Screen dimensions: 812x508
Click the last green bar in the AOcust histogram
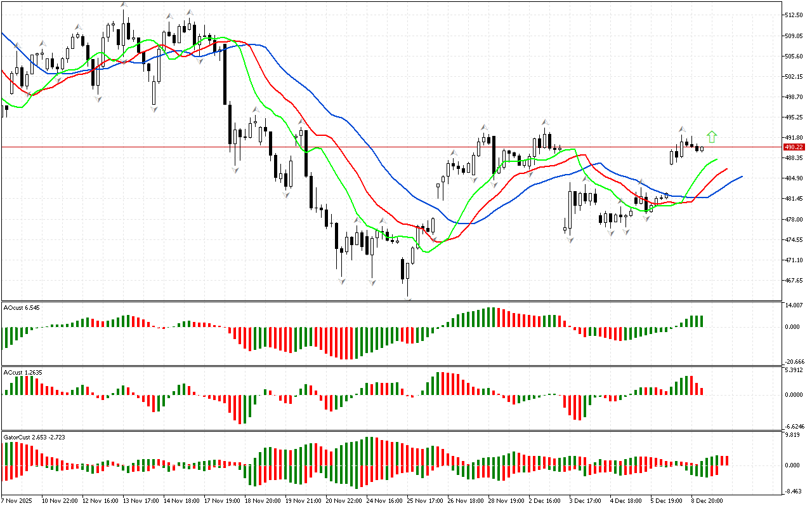(701, 321)
